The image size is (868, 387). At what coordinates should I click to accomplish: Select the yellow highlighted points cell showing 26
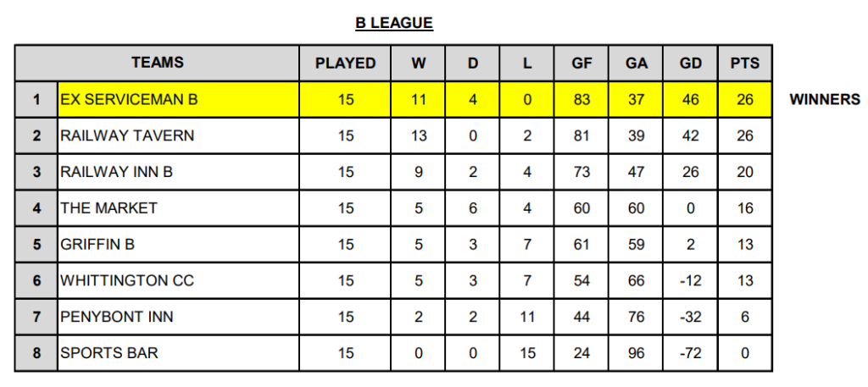[x=745, y=99]
